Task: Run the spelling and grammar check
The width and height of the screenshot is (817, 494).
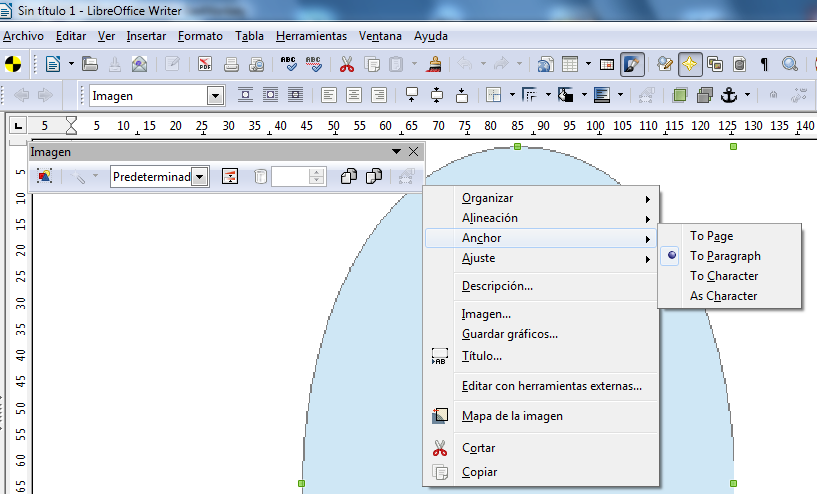Action: (288, 65)
